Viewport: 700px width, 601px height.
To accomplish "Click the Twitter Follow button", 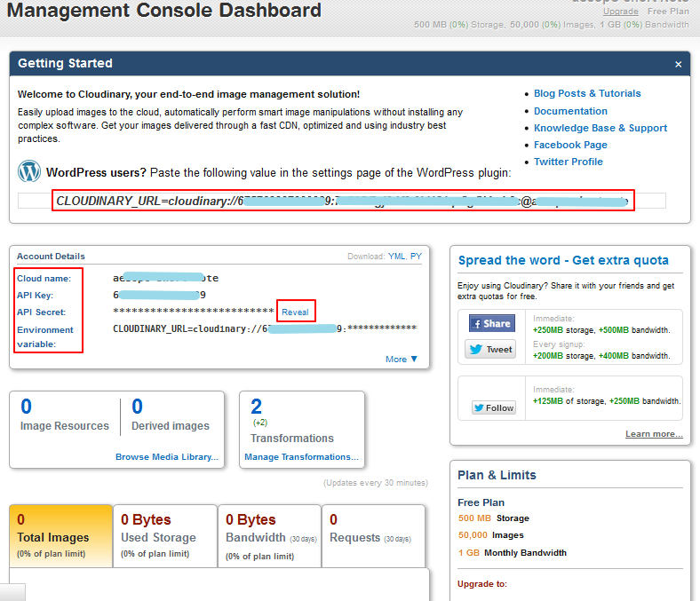I will (494, 407).
